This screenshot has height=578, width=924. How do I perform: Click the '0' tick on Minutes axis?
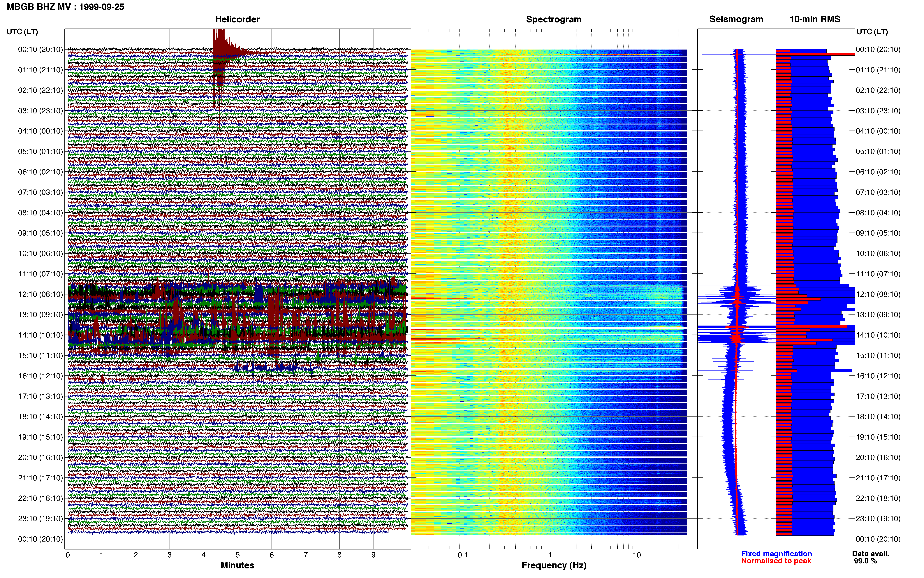coord(68,555)
